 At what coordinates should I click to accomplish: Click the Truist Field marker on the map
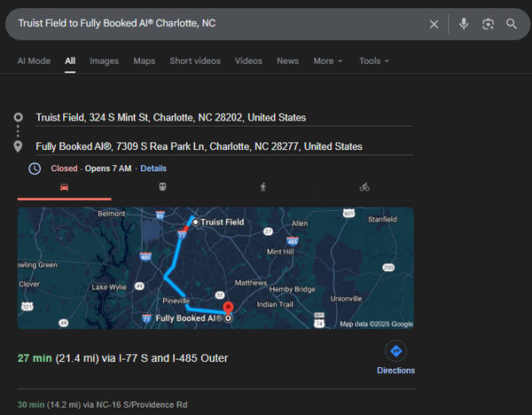[195, 223]
